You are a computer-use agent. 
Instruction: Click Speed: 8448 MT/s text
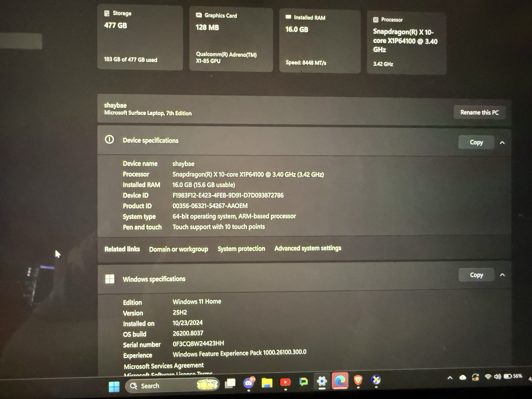pos(306,63)
